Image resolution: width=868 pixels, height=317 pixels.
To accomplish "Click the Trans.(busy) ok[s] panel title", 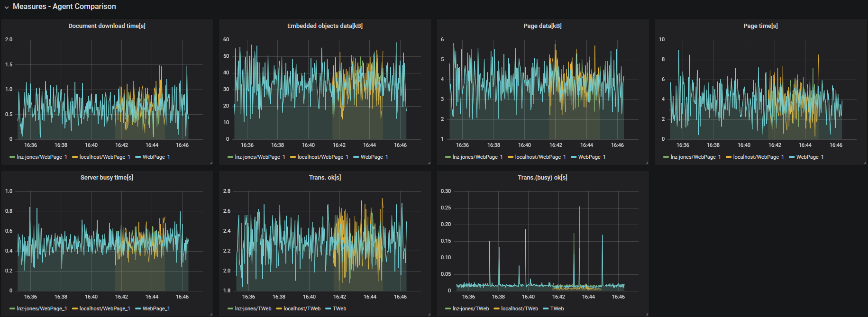I will [542, 178].
